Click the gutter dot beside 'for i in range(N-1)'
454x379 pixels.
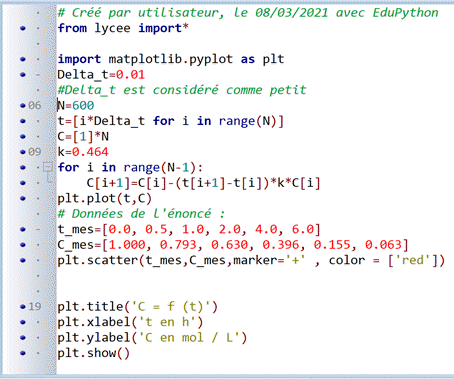tap(23, 167)
